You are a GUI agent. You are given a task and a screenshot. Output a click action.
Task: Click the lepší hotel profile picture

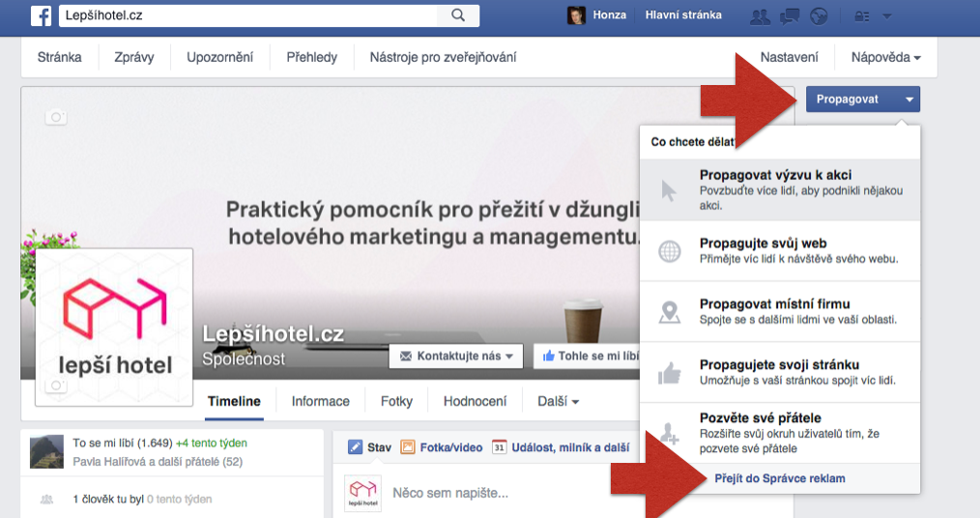[x=114, y=328]
